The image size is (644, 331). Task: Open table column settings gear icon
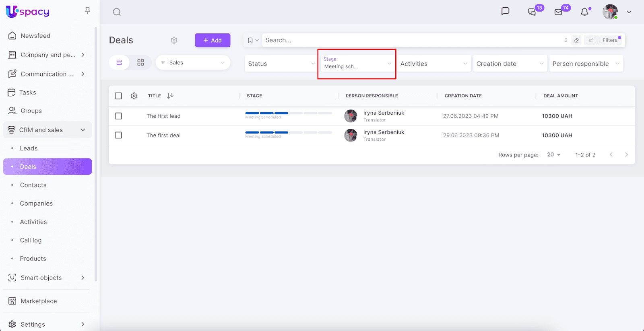pos(134,96)
